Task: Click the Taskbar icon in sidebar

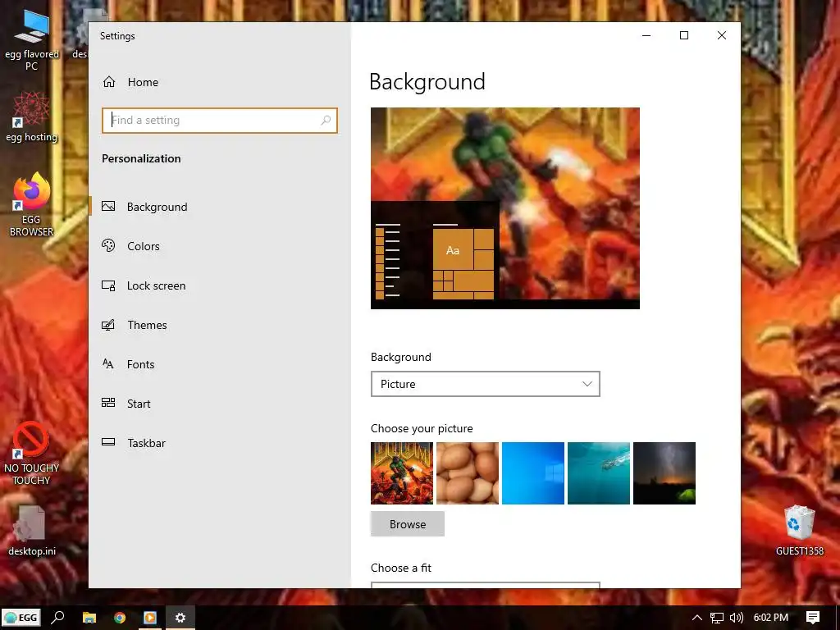Action: [x=108, y=442]
